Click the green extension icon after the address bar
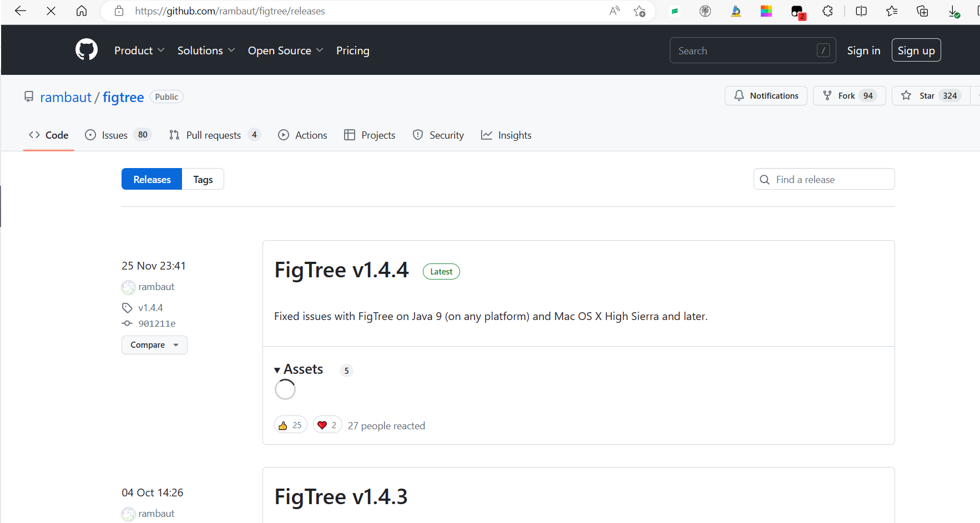The height and width of the screenshot is (523, 980). pos(675,11)
